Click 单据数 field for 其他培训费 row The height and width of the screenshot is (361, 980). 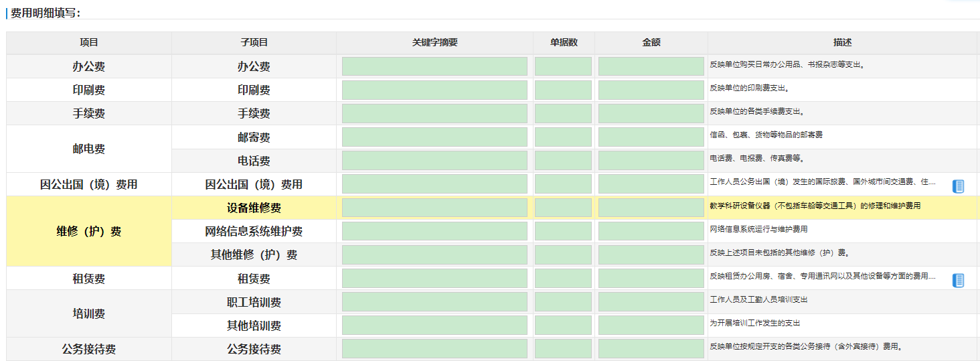click(563, 326)
